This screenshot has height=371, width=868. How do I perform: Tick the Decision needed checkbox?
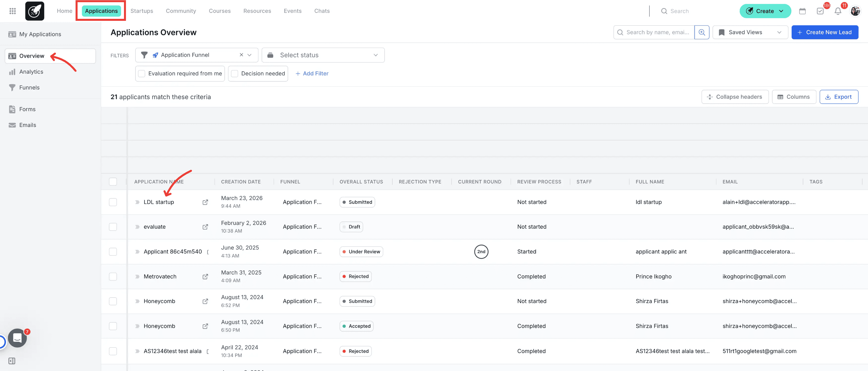(x=235, y=73)
